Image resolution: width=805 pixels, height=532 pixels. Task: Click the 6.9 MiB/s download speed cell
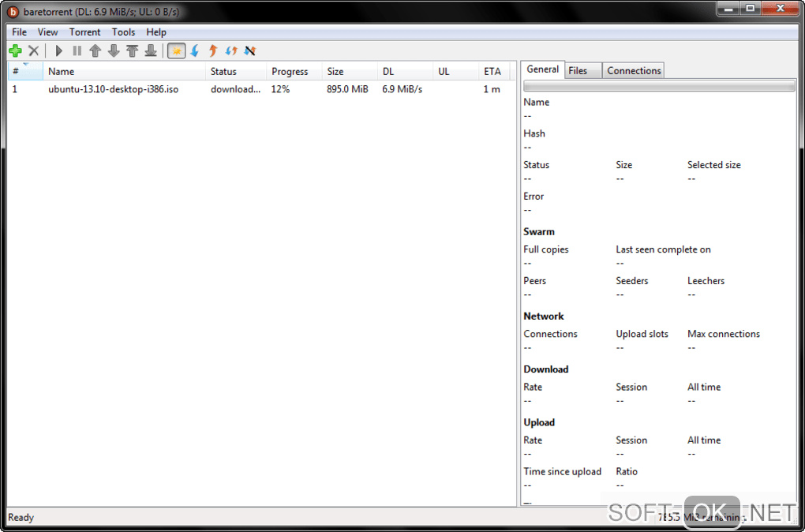tap(402, 89)
